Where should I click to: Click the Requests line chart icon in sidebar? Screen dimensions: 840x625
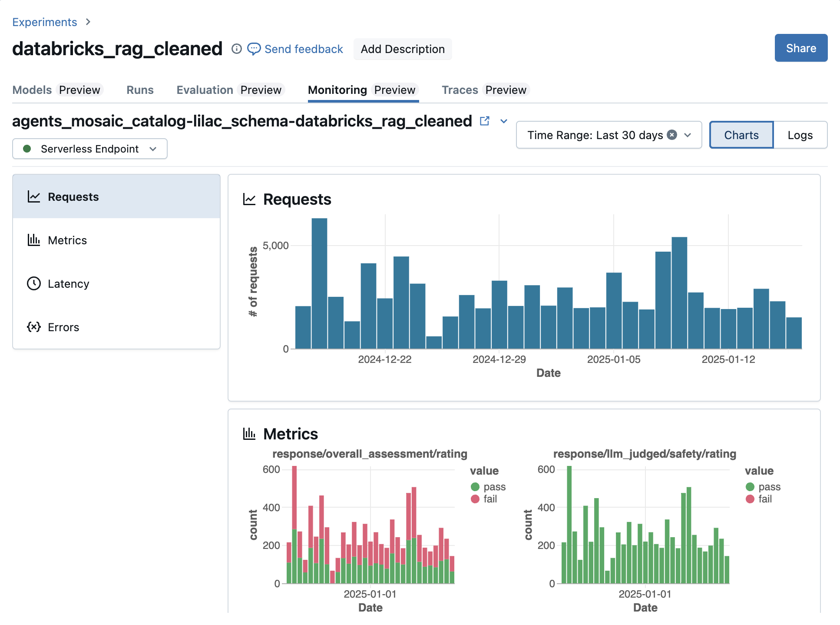[34, 197]
